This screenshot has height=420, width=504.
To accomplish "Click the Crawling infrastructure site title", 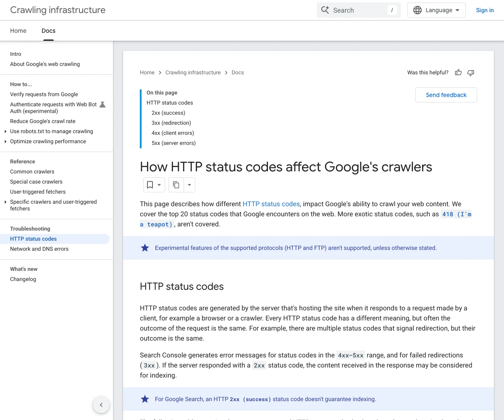I will click(x=58, y=10).
